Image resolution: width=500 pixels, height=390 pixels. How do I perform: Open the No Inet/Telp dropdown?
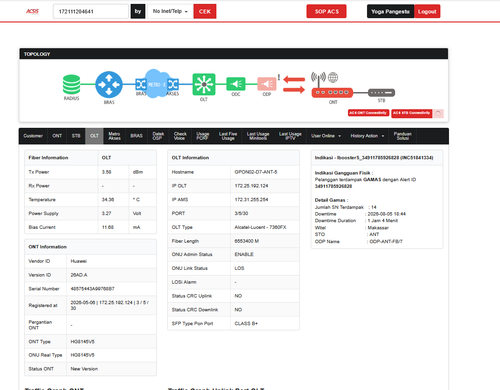170,11
